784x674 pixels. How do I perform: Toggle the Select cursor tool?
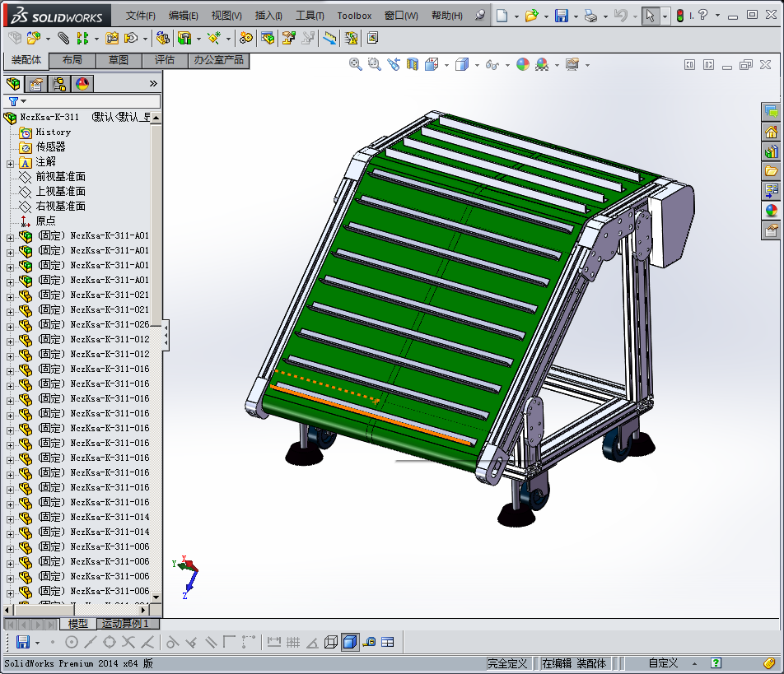650,16
